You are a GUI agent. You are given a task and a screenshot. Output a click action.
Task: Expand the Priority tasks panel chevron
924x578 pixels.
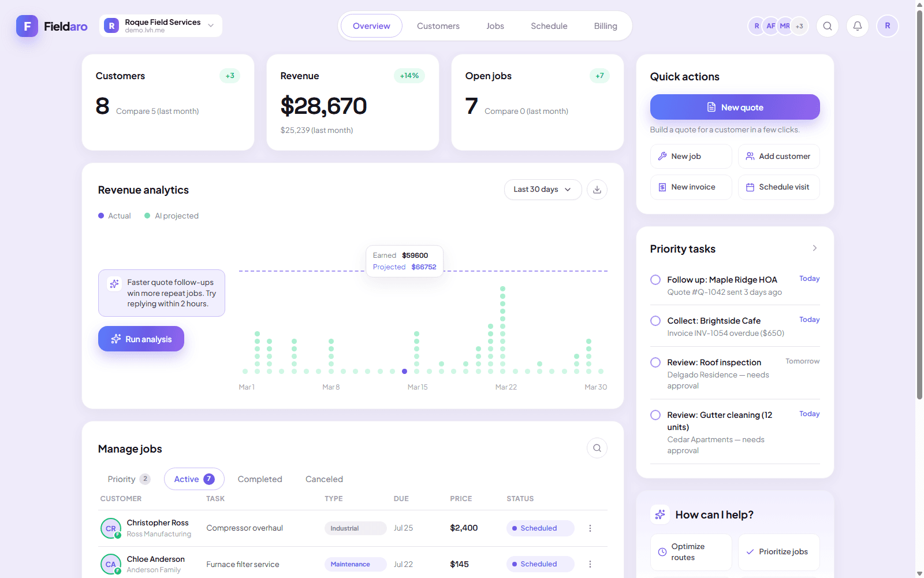pyautogui.click(x=815, y=248)
